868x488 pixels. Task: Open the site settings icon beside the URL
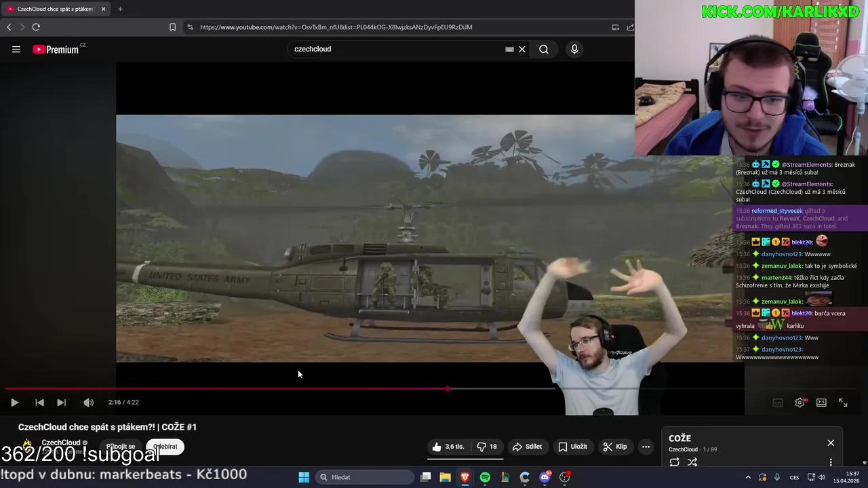tap(190, 27)
